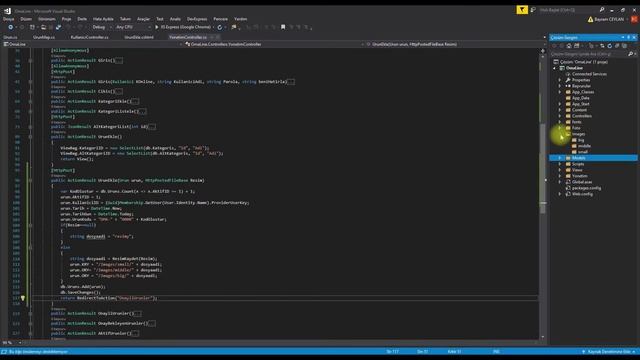The width and height of the screenshot is (640, 360).
Task: Open the Görünüm menu
Action: pos(47,19)
